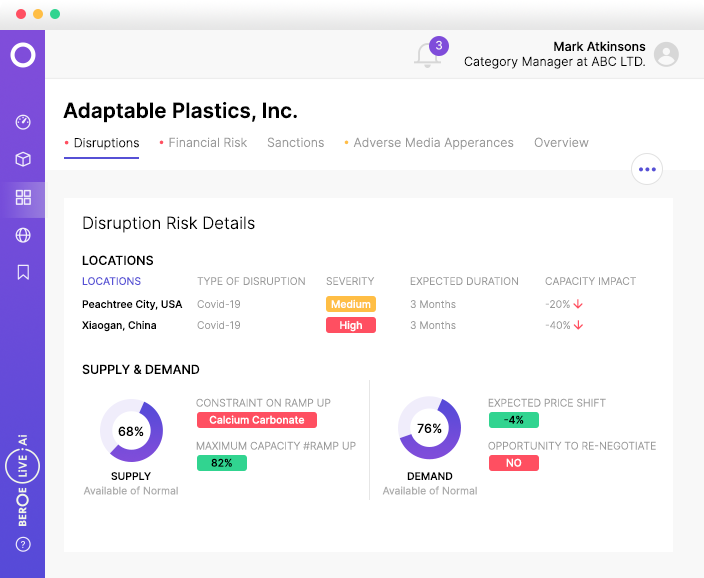Screen dimensions: 704x578
Task: Open the three-dot more options button
Action: (x=647, y=169)
